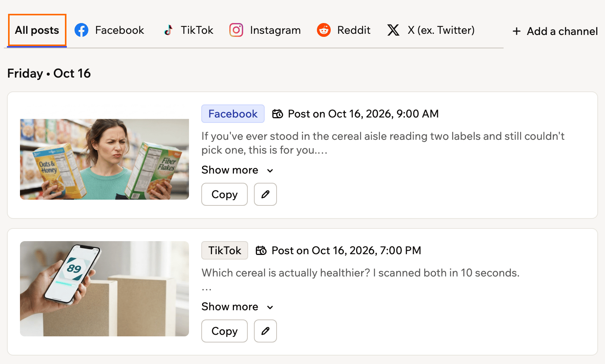Screen dimensions: 605x364
Task: Click the Instagram logo icon in tabs
Action: [x=236, y=30]
